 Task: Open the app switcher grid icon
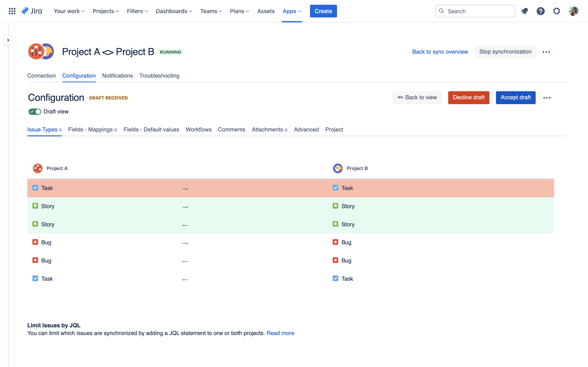coord(12,11)
